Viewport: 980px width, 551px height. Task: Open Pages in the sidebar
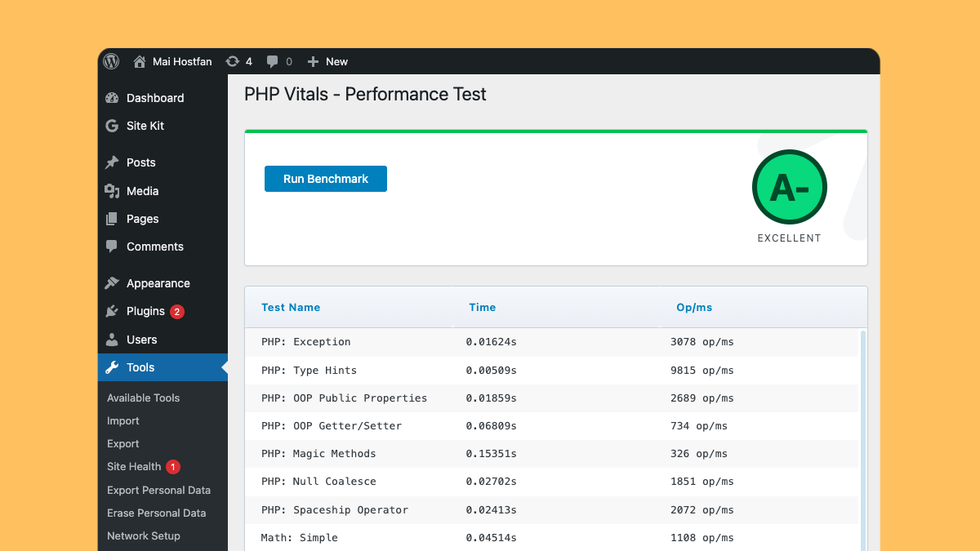pos(142,219)
